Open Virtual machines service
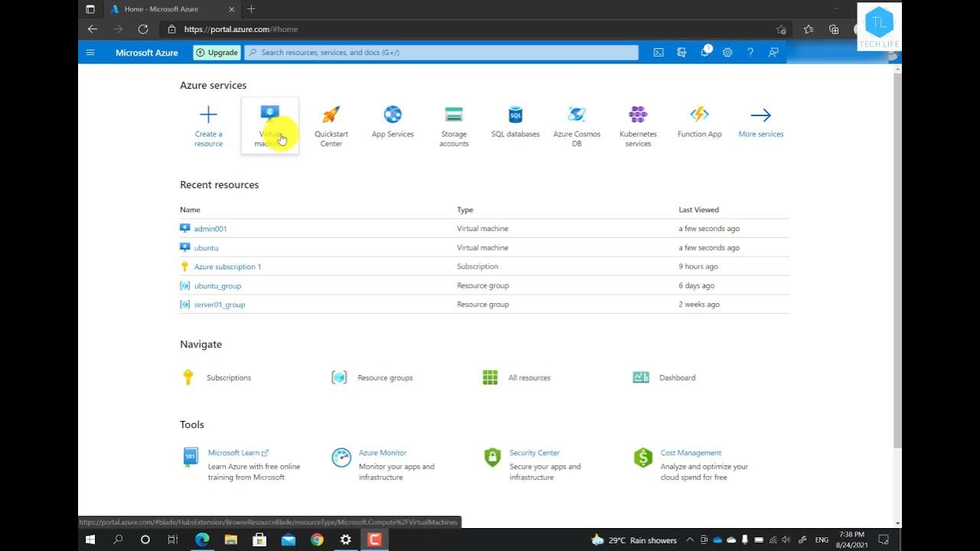 tap(269, 126)
